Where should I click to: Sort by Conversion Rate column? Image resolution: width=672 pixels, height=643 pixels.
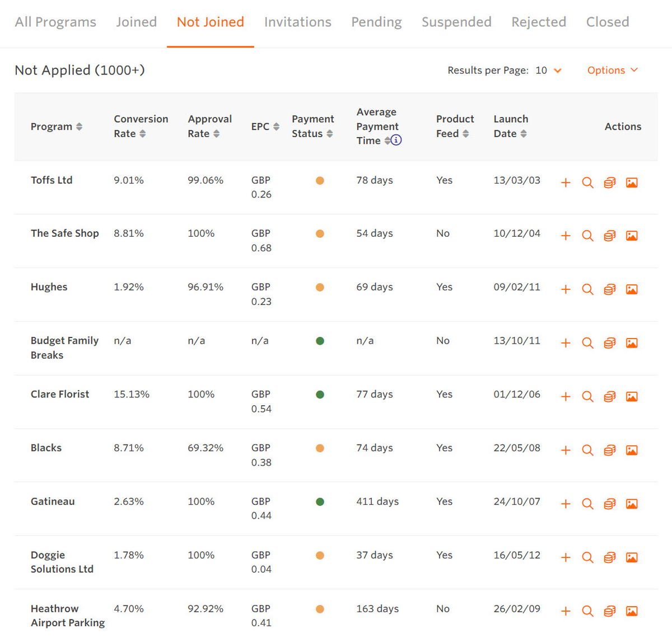[143, 134]
